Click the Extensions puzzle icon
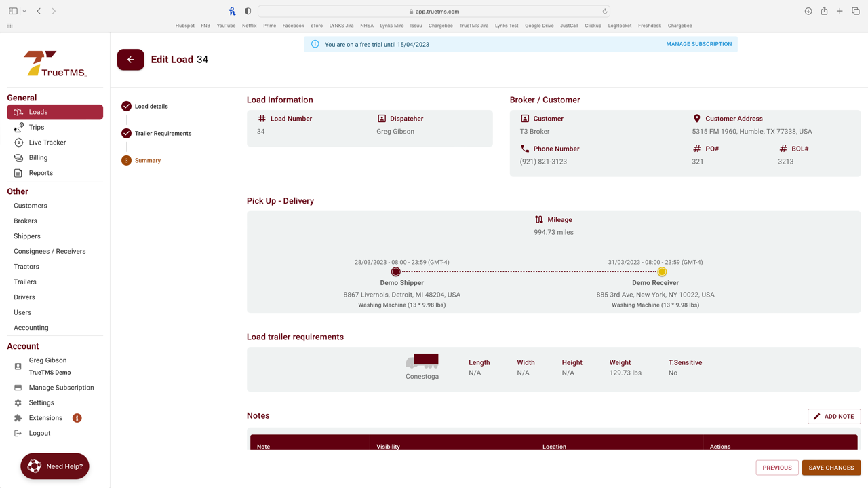Image resolution: width=868 pixels, height=488 pixels. pos(18,418)
